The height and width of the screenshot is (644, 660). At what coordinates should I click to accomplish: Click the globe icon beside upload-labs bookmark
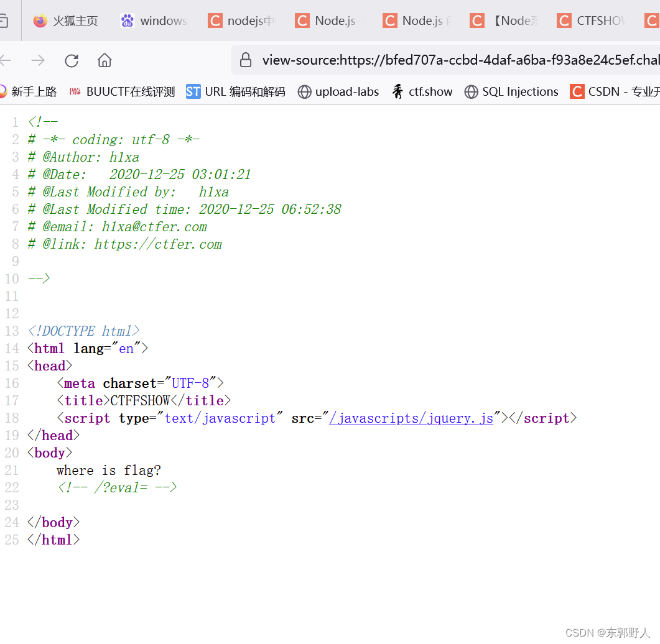pos(304,91)
